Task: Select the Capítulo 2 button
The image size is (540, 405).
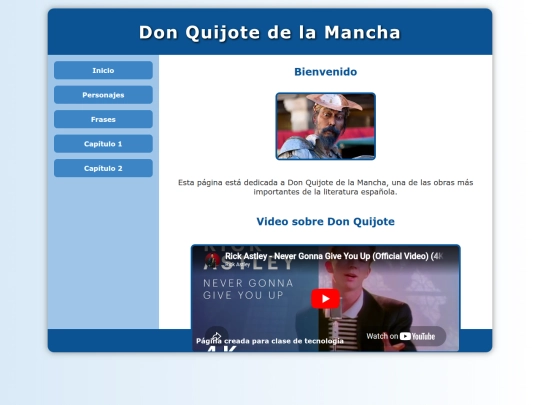Action: pyautogui.click(x=103, y=168)
